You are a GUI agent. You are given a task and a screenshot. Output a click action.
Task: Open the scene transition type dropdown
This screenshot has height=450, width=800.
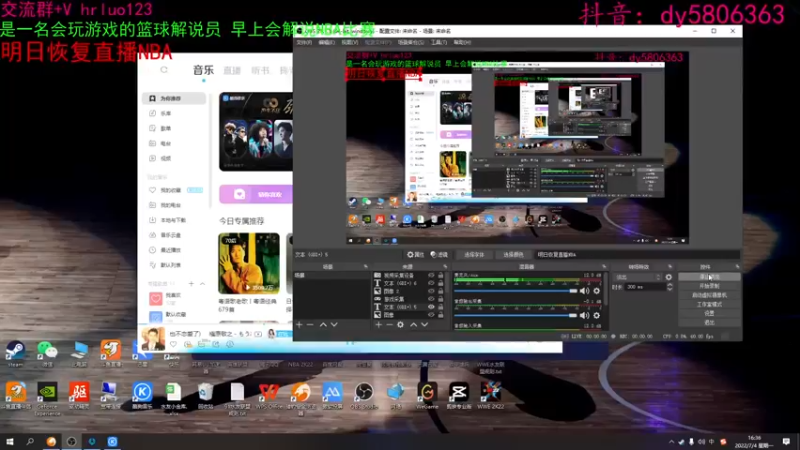[638, 277]
